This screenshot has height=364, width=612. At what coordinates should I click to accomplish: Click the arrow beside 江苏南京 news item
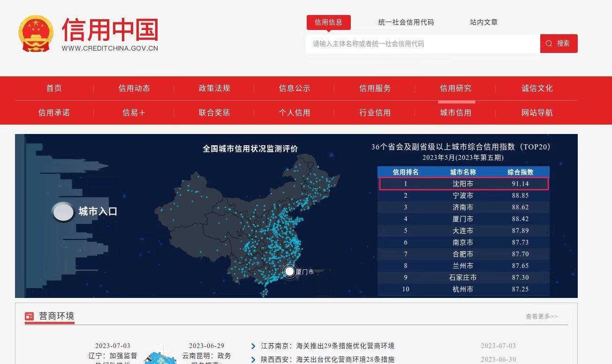[x=253, y=346]
